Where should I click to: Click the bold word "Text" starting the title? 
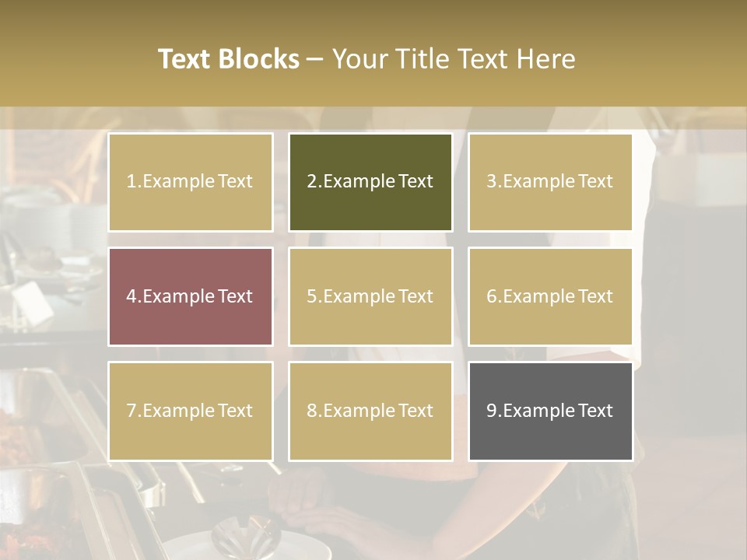click(x=183, y=59)
